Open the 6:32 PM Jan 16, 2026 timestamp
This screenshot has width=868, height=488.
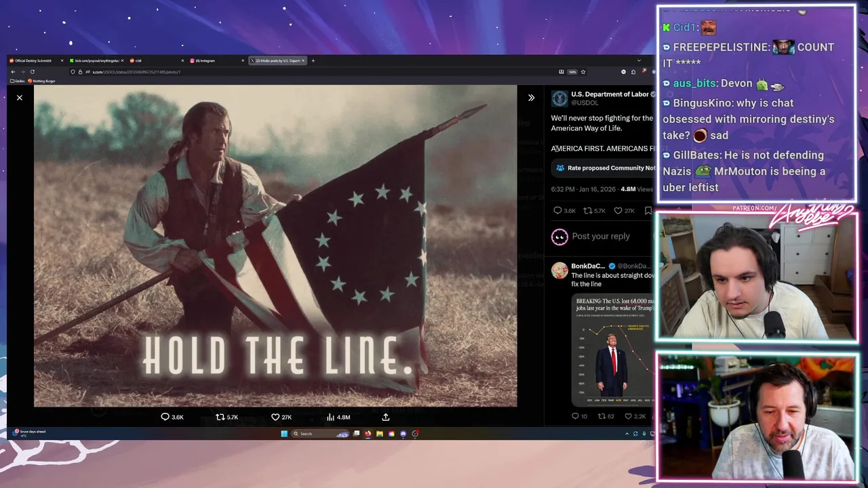click(583, 189)
